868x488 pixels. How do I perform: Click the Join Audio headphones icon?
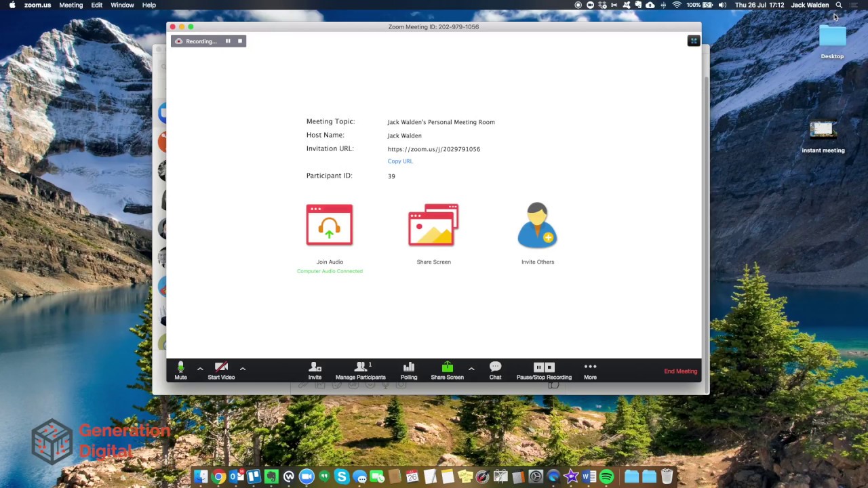click(x=330, y=224)
